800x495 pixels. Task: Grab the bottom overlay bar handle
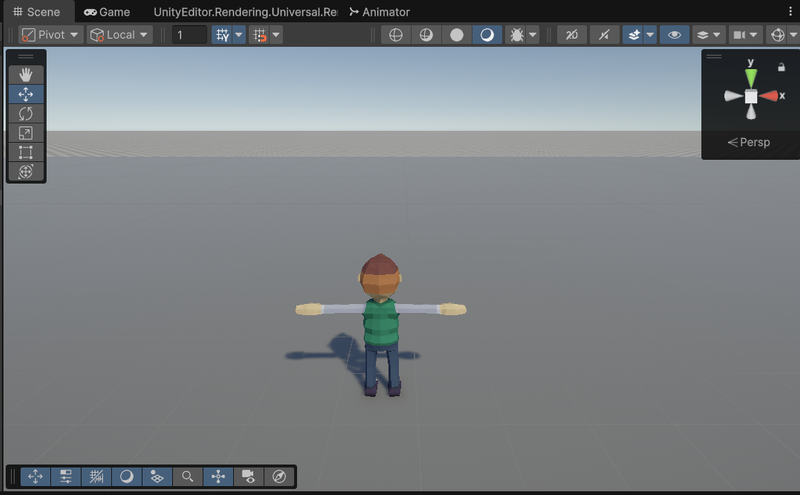point(13,476)
